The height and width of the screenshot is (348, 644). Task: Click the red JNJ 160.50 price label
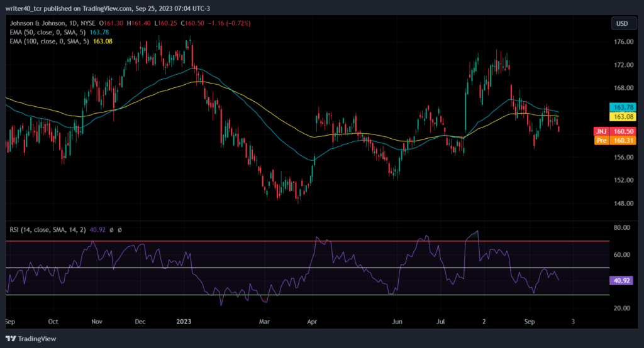tap(615, 131)
